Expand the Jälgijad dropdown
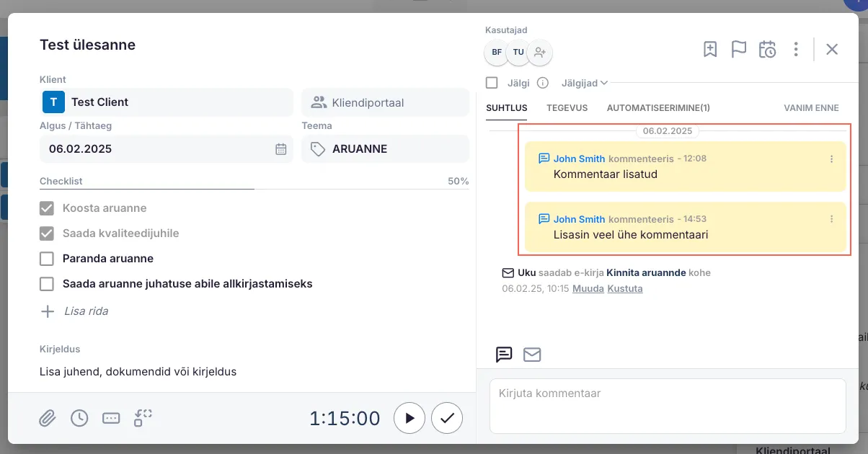The height and width of the screenshot is (454, 868). click(x=584, y=83)
